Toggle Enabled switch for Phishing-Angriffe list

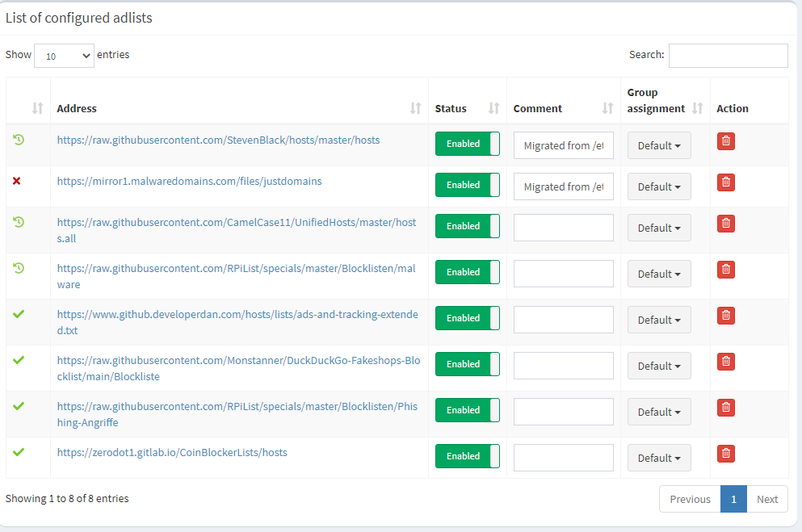click(x=468, y=410)
